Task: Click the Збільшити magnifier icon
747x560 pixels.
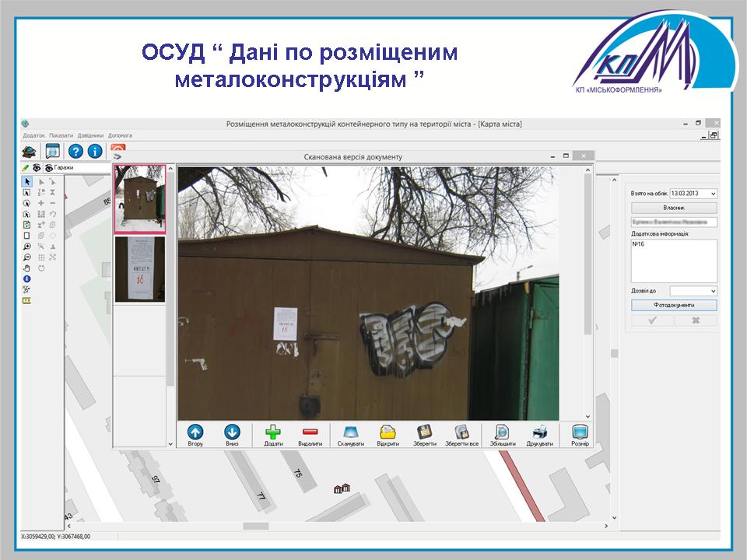Action: point(502,433)
